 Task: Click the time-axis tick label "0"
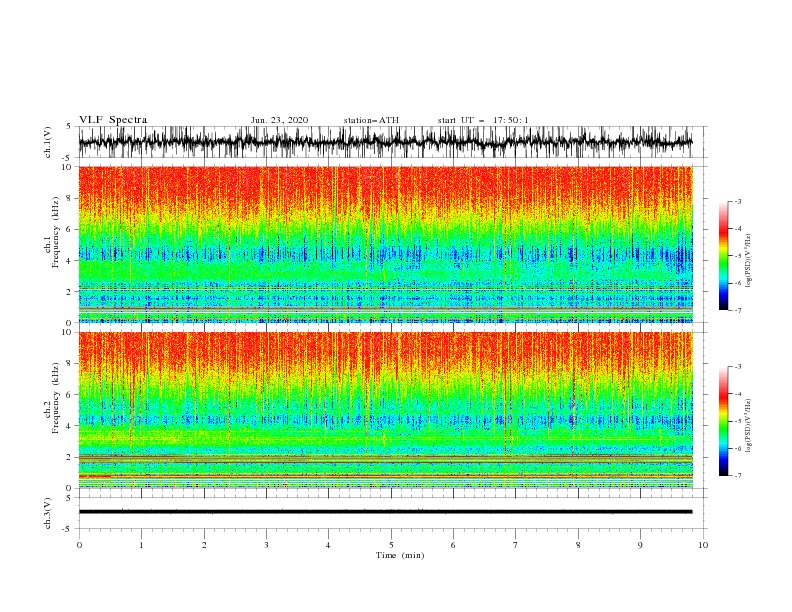[79, 545]
